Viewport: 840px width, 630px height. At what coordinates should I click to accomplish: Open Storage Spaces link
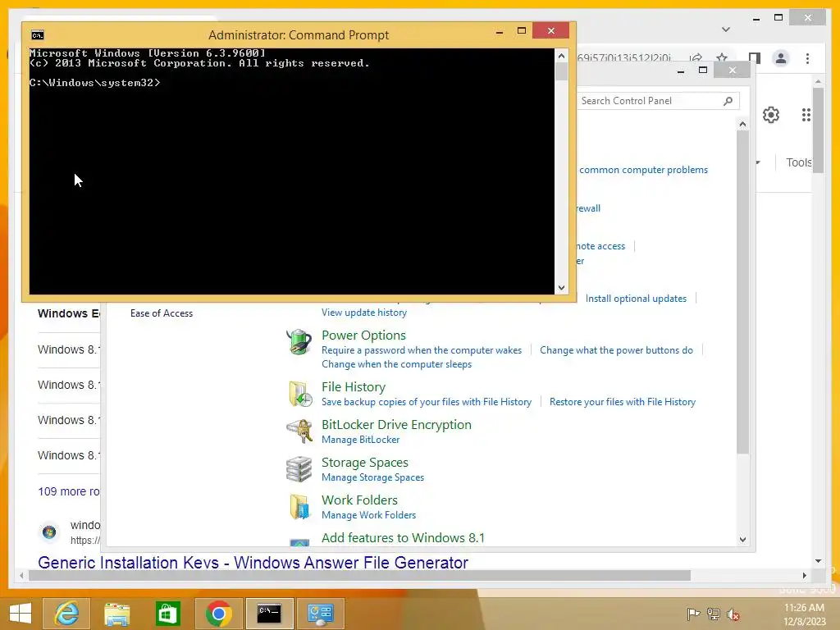(365, 463)
